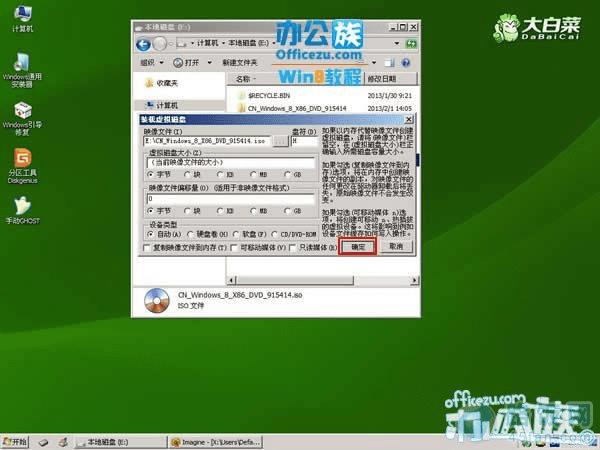Open the 组织 dropdown menu
The width and height of the screenshot is (600, 450).
152,62
